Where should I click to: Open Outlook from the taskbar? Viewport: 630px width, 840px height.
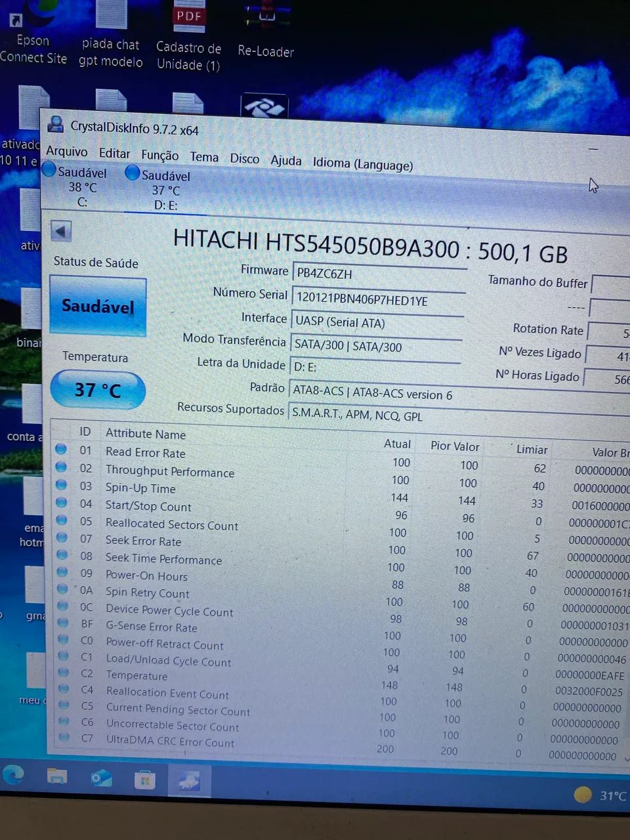(101, 779)
